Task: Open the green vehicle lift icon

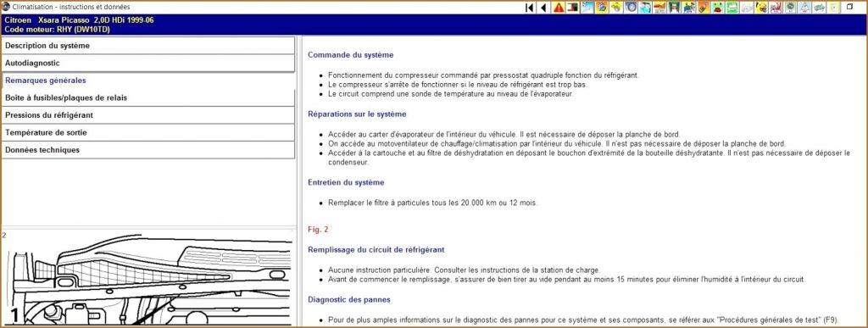Action: coord(674,8)
